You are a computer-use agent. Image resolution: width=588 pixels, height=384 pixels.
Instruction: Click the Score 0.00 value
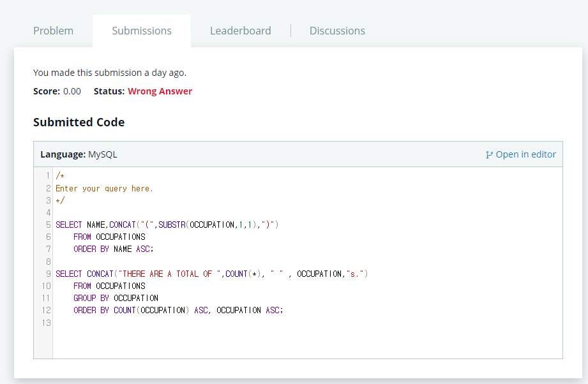pos(72,91)
